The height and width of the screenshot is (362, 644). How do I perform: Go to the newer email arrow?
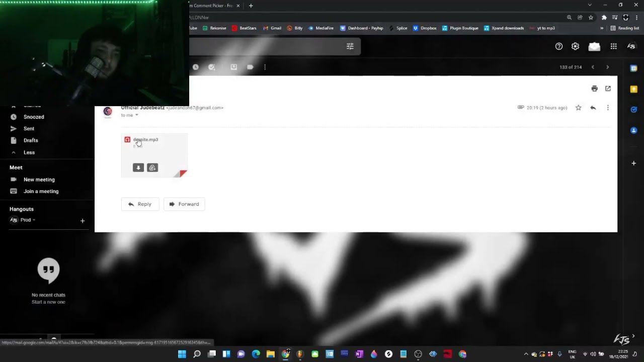pyautogui.click(x=593, y=67)
